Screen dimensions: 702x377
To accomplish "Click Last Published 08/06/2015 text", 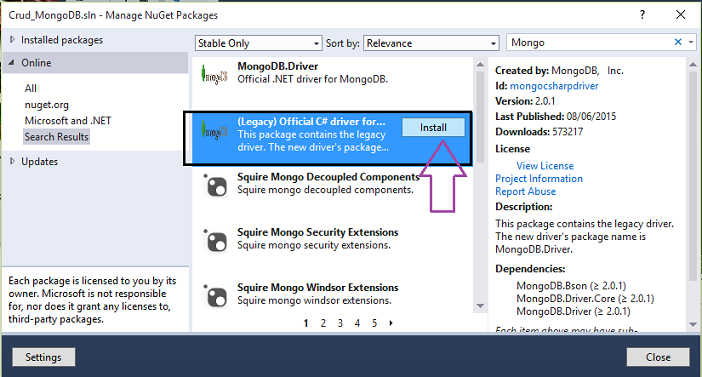I will (556, 116).
